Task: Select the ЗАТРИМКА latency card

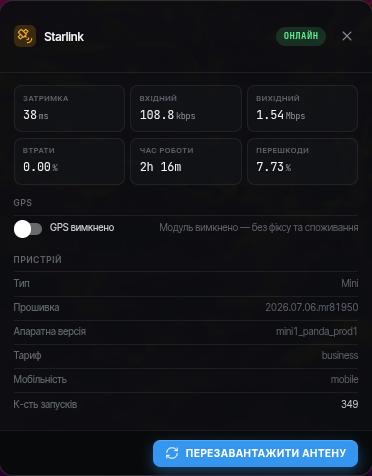Action: pos(69,108)
